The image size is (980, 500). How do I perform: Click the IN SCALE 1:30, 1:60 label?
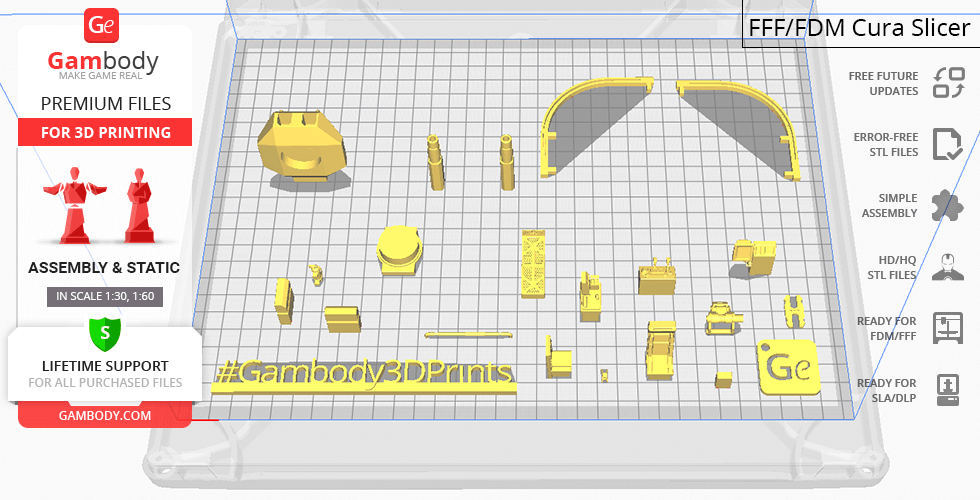tap(105, 296)
